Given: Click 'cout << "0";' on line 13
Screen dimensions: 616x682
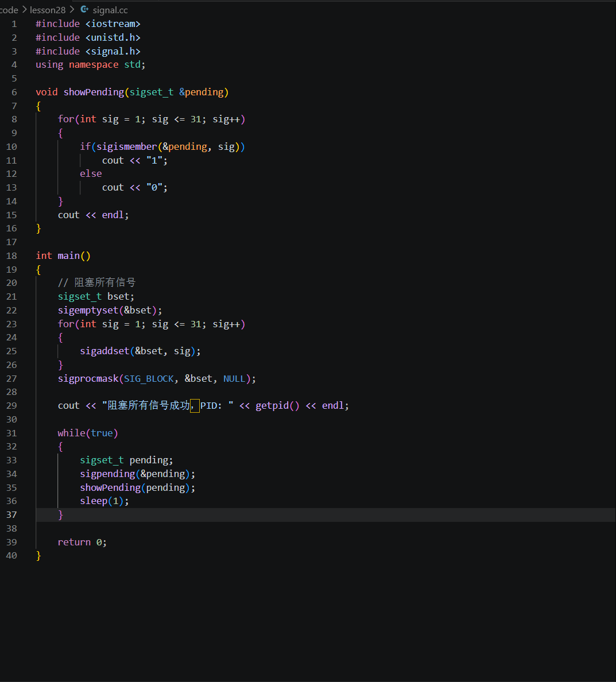Looking at the screenshot, I should coord(135,188).
